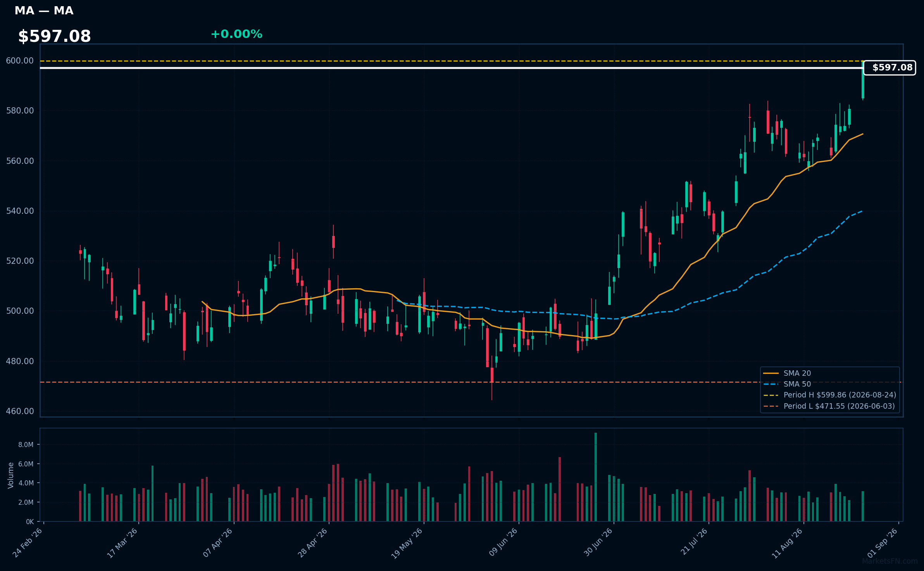Image resolution: width=924 pixels, height=571 pixels.
Task: Click the 6.0M volume axis label
Action: click(26, 464)
